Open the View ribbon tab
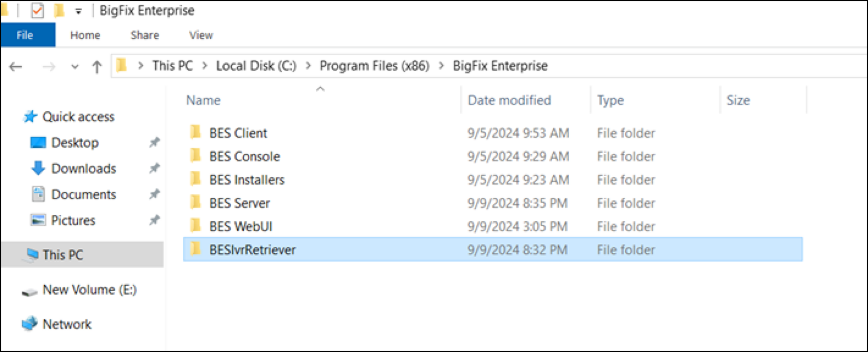The width and height of the screenshot is (868, 352). click(x=201, y=35)
